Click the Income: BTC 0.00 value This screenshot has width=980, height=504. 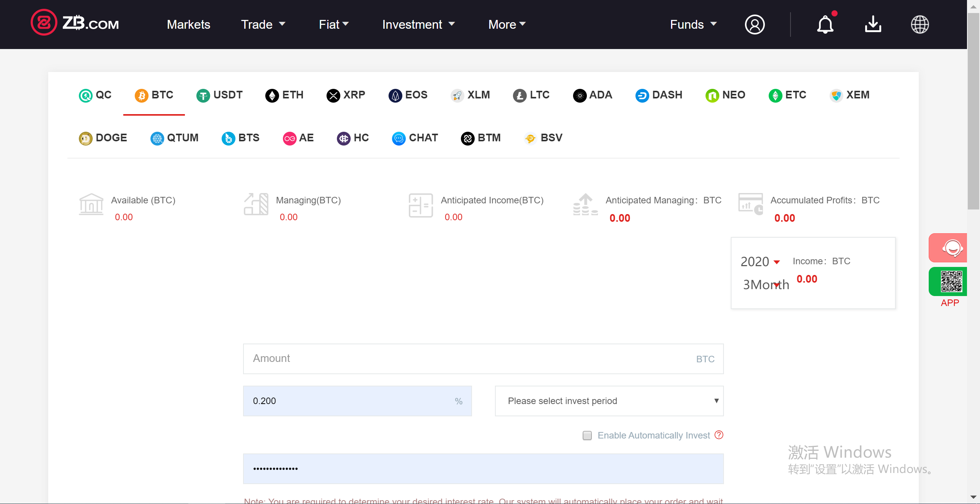pos(807,279)
